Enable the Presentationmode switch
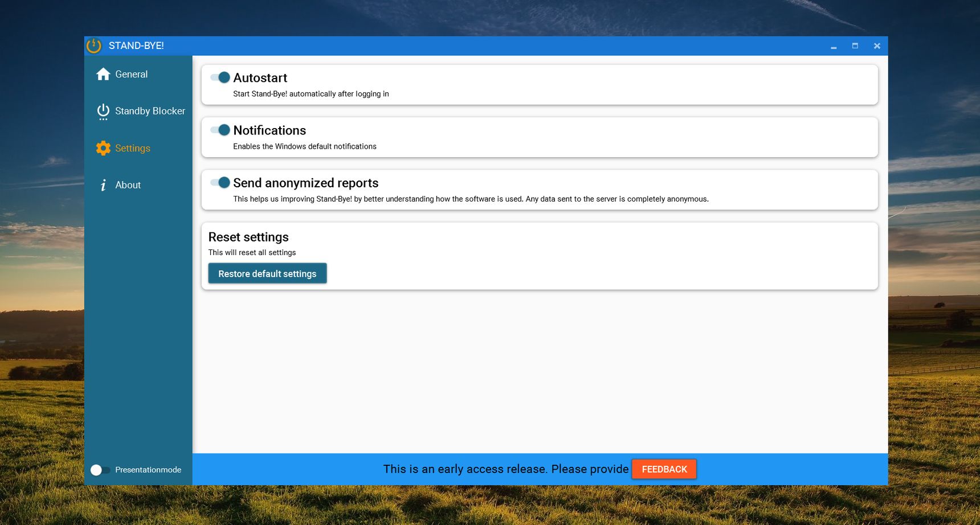This screenshot has height=525, width=980. pyautogui.click(x=100, y=470)
